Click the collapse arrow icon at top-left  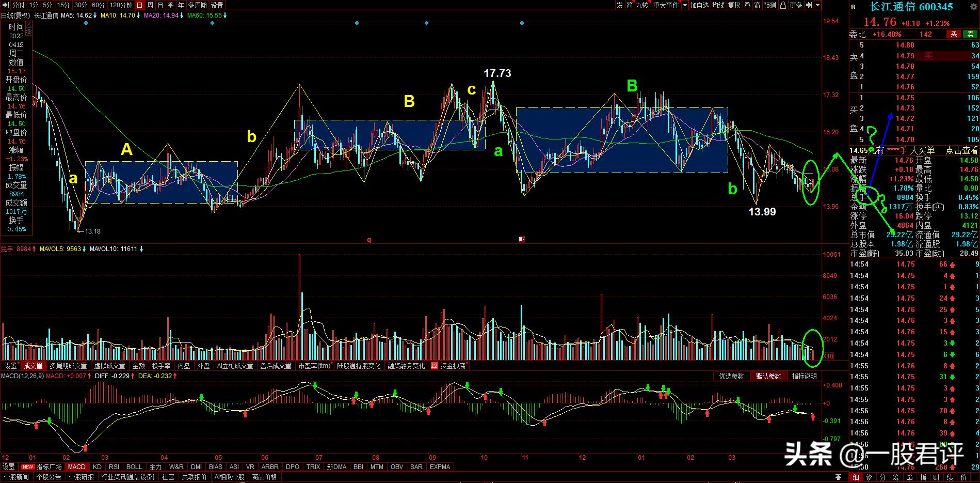(x=6, y=5)
